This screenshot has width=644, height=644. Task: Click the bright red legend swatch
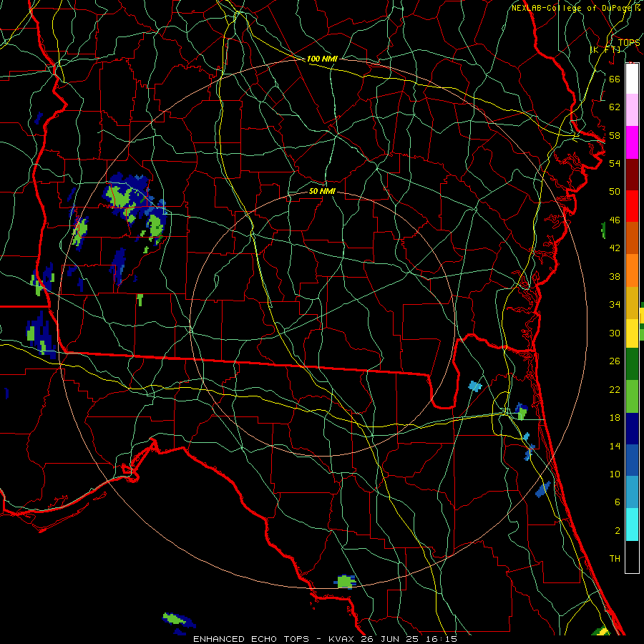(x=632, y=206)
